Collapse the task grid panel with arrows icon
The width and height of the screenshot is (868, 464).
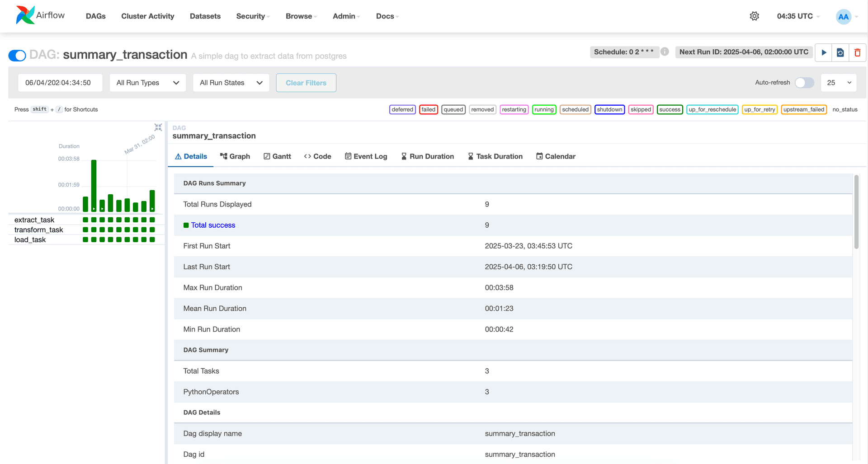coord(158,127)
